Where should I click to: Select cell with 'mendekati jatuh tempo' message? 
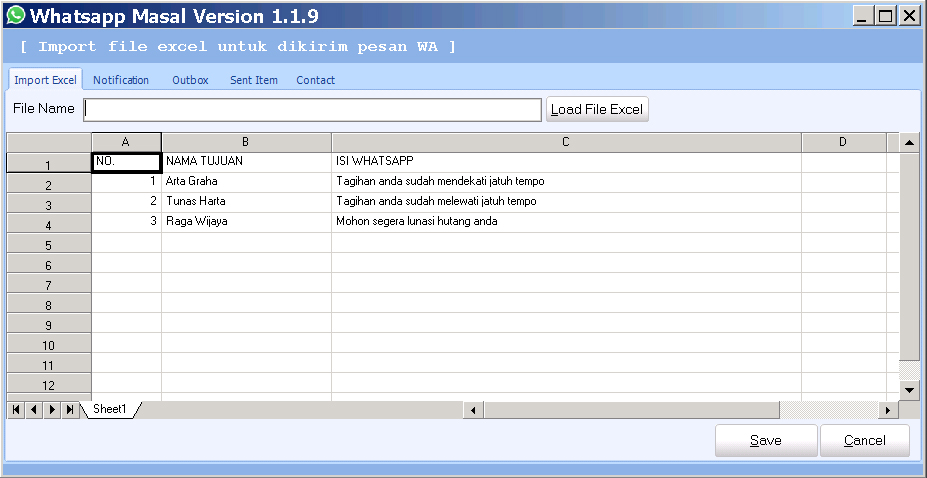(566, 182)
